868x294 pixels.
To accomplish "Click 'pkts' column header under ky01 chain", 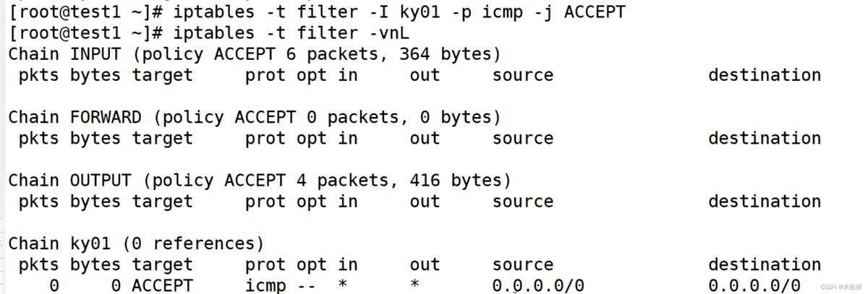I will pyautogui.click(x=38, y=264).
